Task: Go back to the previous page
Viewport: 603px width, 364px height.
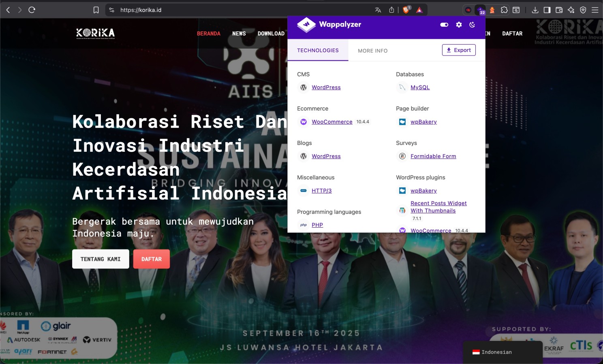Action: 8,10
